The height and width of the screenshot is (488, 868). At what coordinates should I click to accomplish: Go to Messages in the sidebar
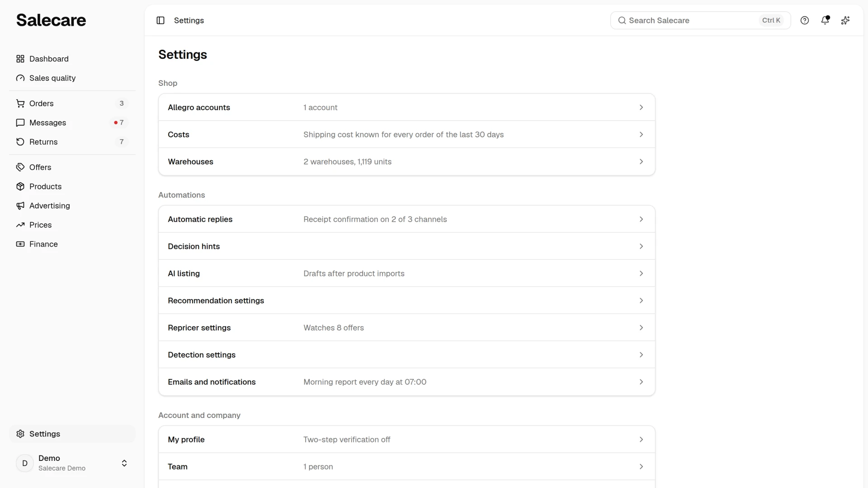pyautogui.click(x=72, y=123)
